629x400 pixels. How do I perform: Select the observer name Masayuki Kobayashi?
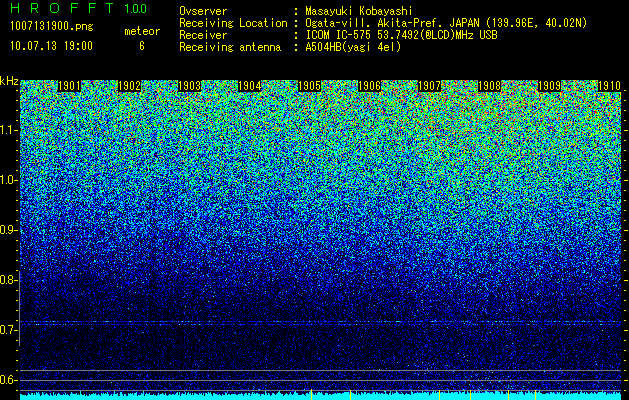tap(359, 11)
